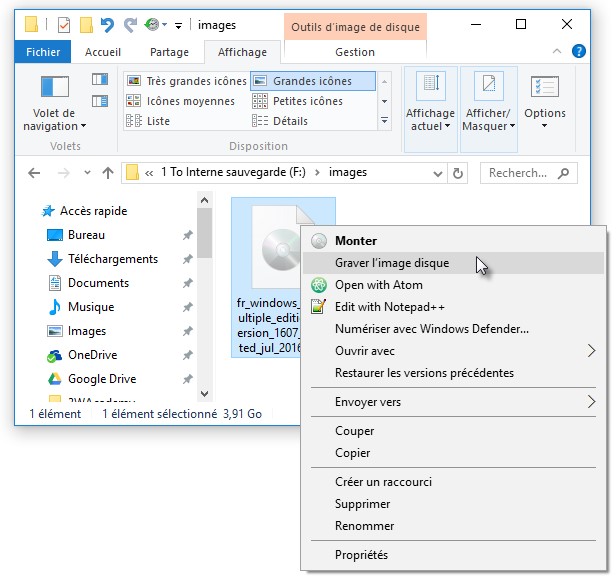Open the Affichage actuel ribbon group
This screenshot has height=581, width=616.
pyautogui.click(x=430, y=101)
